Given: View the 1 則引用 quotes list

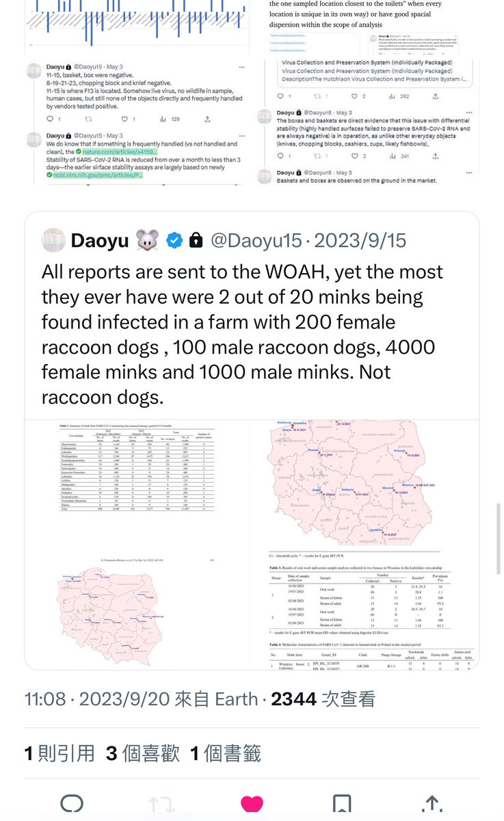Looking at the screenshot, I should coord(59,753).
